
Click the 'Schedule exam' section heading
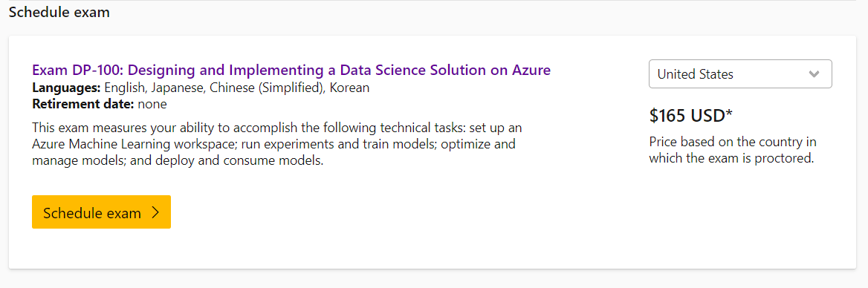[x=59, y=12]
